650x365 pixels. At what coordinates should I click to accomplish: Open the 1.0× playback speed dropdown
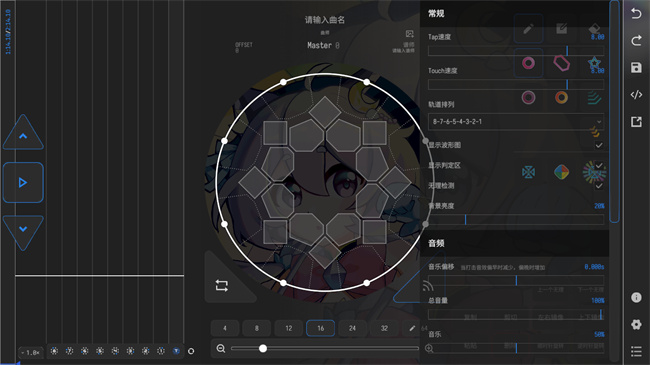click(31, 353)
